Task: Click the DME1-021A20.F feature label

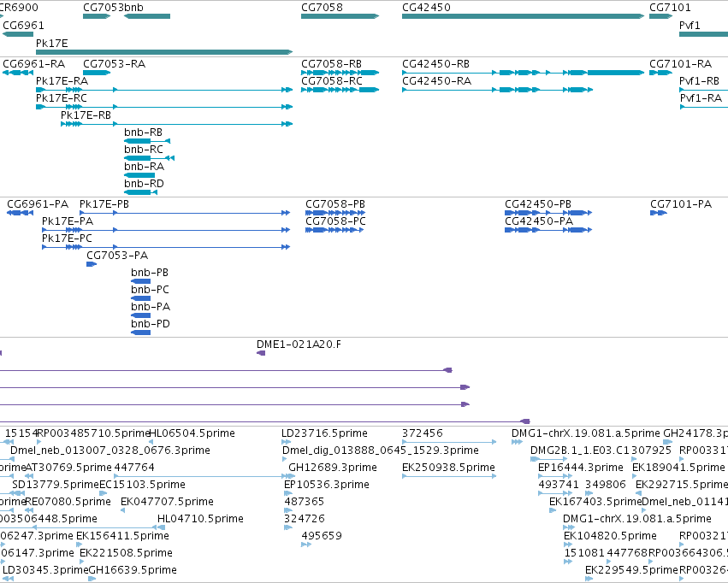Action: pyautogui.click(x=299, y=344)
